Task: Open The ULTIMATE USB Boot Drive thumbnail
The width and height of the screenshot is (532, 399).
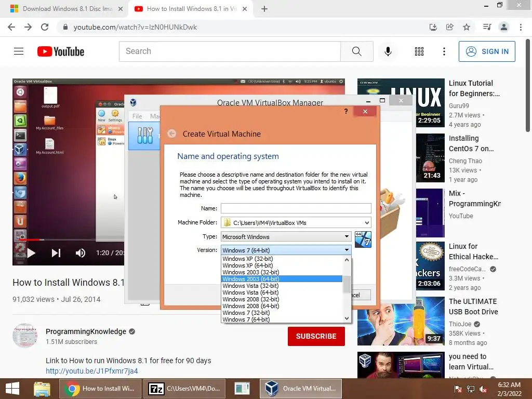Action: 401,321
